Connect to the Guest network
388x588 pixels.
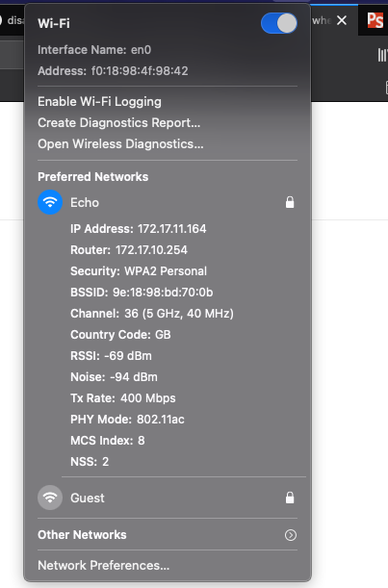coord(168,498)
